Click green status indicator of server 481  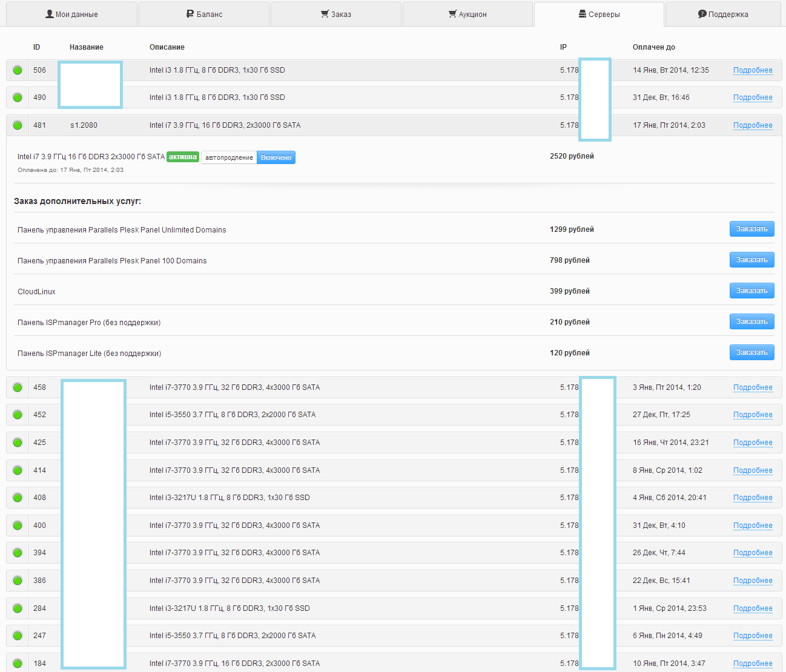18,125
